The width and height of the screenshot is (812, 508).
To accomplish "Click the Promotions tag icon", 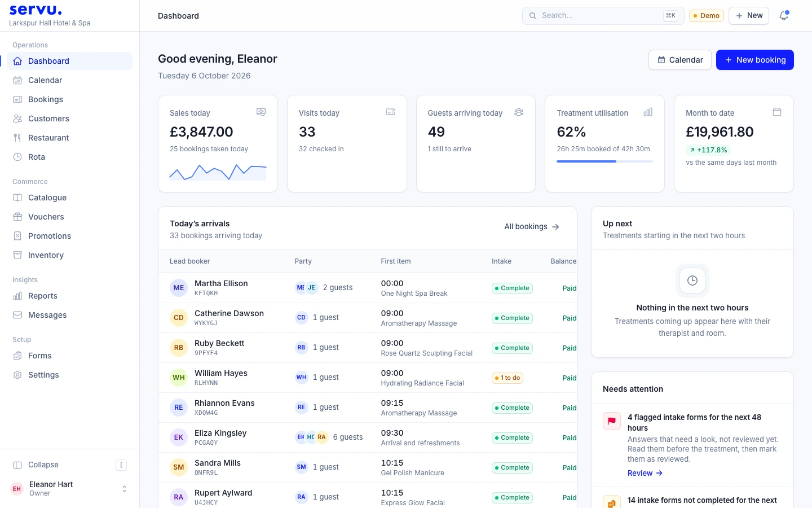I will (17, 236).
